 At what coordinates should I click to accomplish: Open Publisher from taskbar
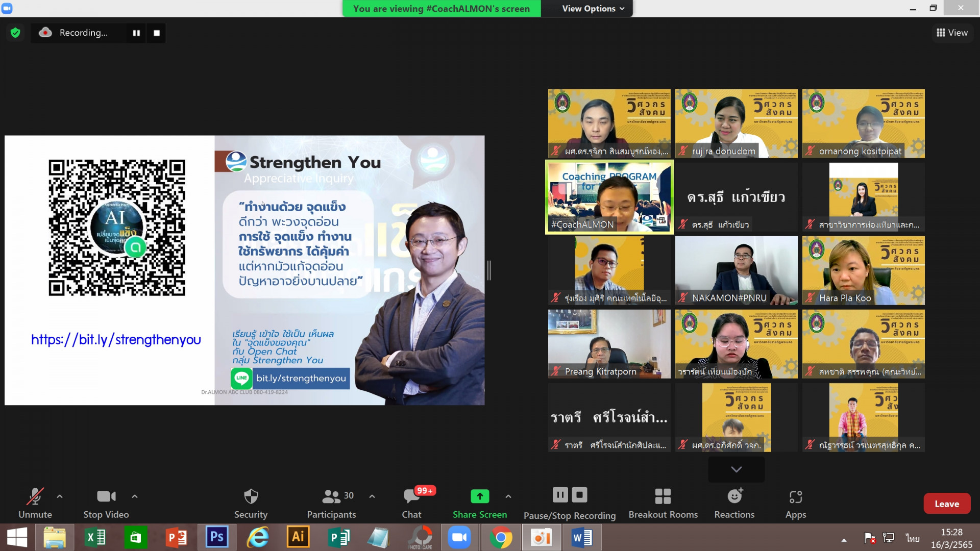click(338, 538)
